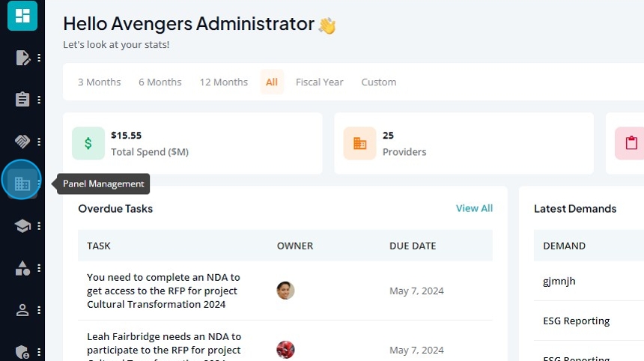Screen dimensions: 644x361
Task: Click the document edit sidebar icon
Action: pyautogui.click(x=22, y=58)
